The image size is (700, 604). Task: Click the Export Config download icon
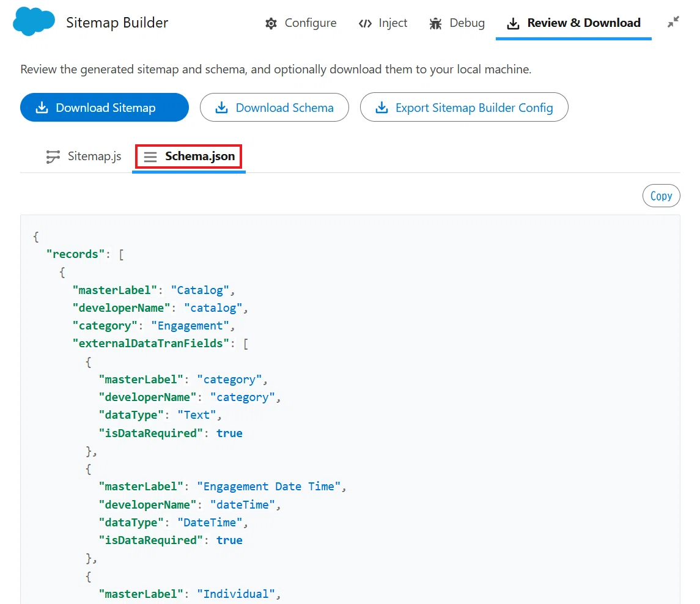click(381, 108)
